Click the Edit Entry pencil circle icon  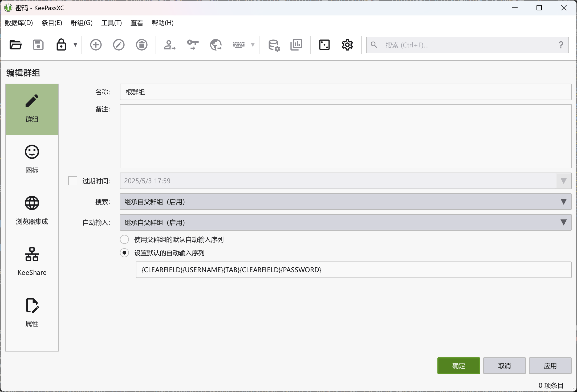click(119, 45)
